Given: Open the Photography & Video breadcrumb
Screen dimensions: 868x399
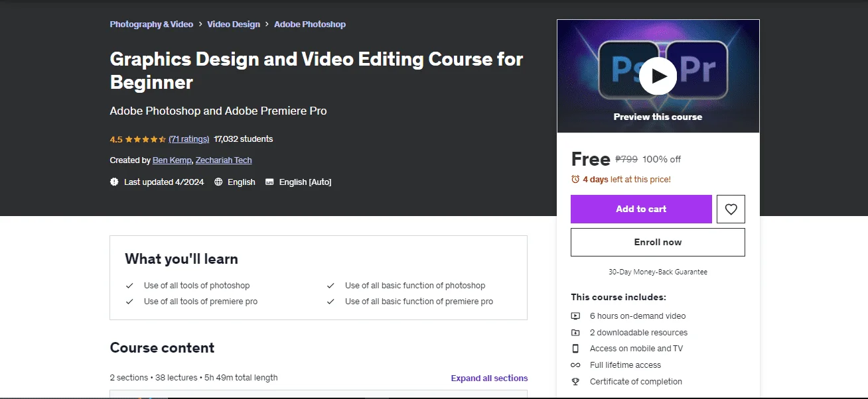Looking at the screenshot, I should (151, 24).
